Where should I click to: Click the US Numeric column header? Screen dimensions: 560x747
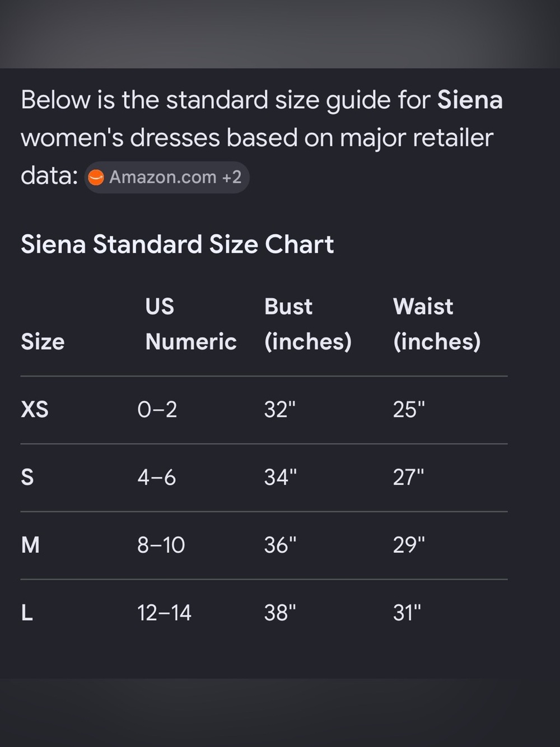tap(190, 324)
